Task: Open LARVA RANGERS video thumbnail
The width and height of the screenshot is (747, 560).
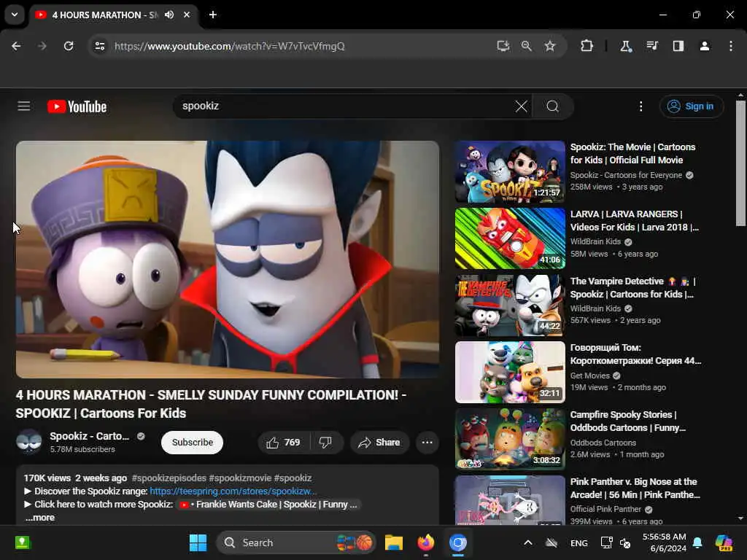Action: pyautogui.click(x=510, y=238)
